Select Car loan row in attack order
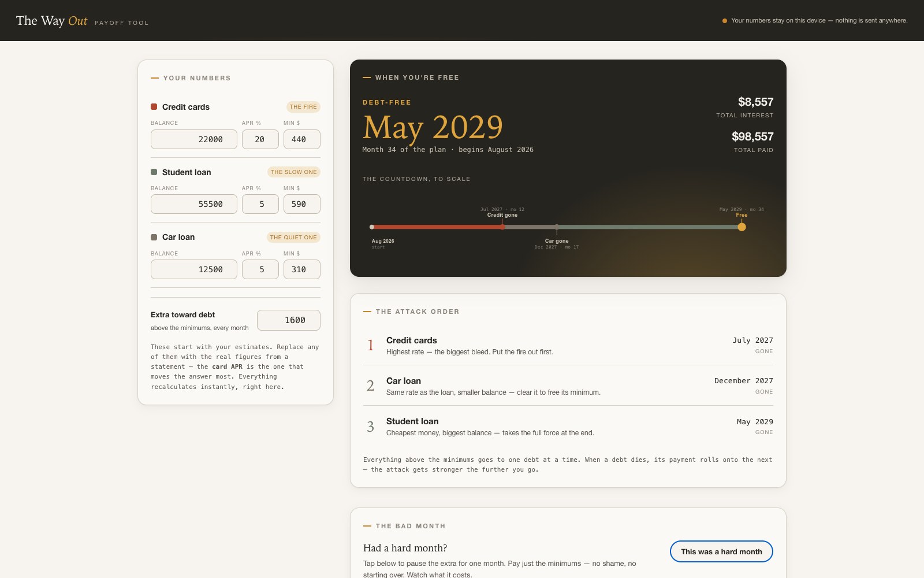This screenshot has width=924, height=578. (568, 386)
